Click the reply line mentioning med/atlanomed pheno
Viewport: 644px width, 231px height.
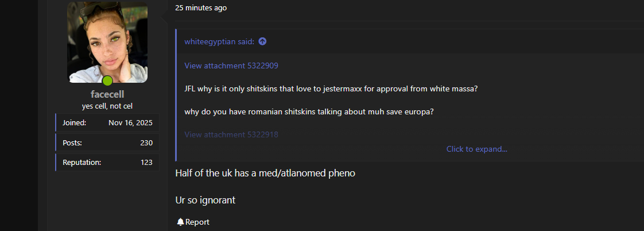tap(265, 173)
